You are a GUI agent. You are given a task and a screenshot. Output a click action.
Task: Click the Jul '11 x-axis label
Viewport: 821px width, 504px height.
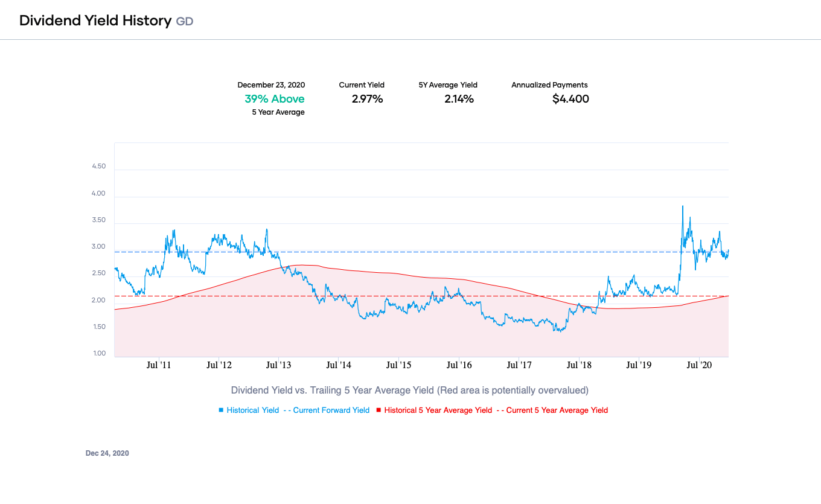point(159,365)
